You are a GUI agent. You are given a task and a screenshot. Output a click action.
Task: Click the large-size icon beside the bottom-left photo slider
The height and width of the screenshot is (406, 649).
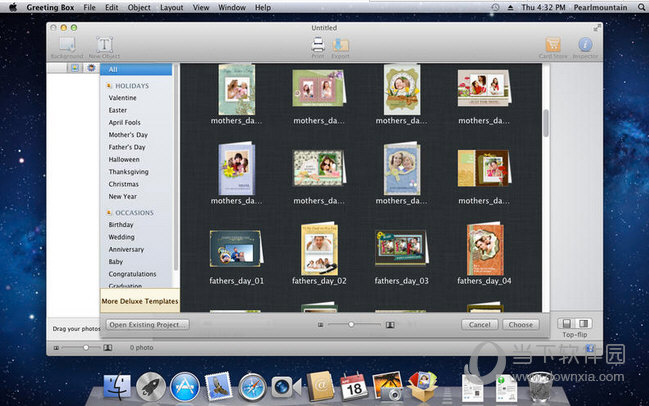(x=108, y=348)
